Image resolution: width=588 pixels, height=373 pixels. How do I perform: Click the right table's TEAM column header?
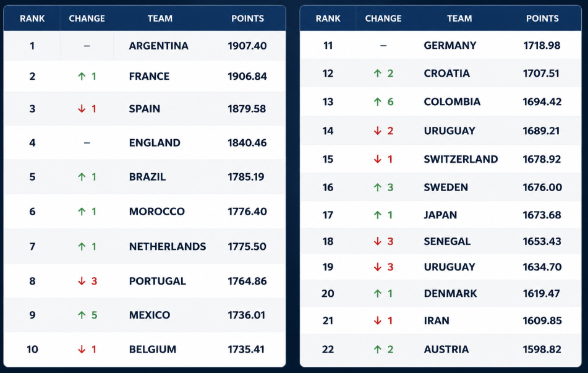point(459,19)
